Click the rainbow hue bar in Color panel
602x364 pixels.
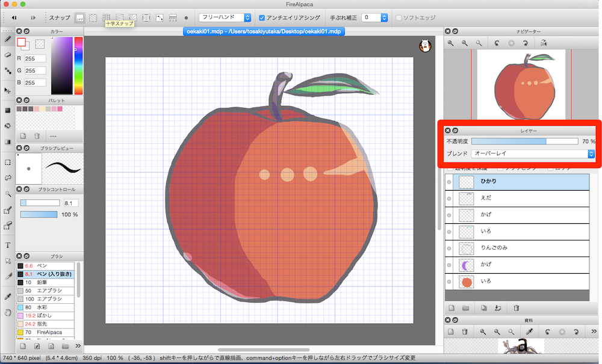click(78, 66)
